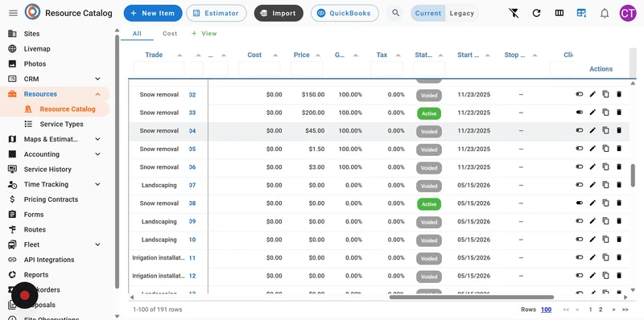Expand the Time Tracking sidebar section

click(97, 184)
